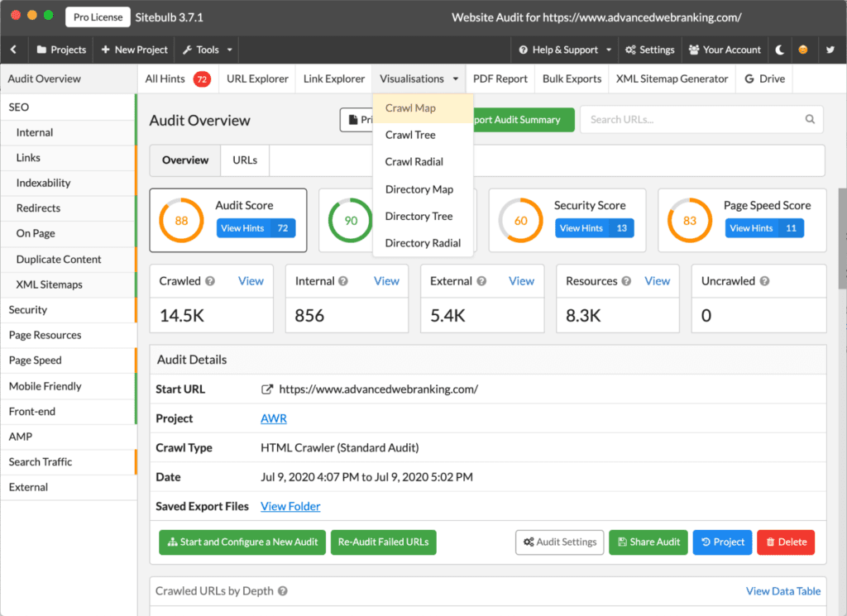
Task: Open the URL Explorer tab
Action: click(x=257, y=79)
